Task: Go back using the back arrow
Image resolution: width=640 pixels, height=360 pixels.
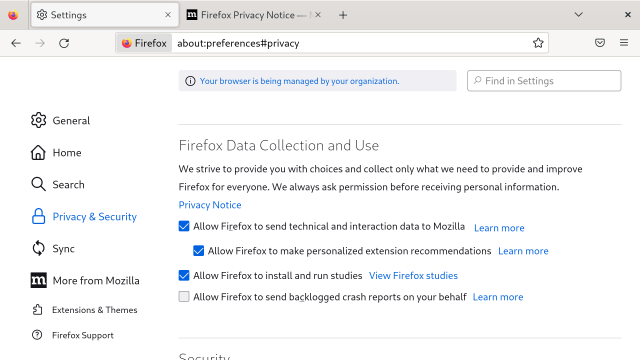Action: pyautogui.click(x=16, y=43)
